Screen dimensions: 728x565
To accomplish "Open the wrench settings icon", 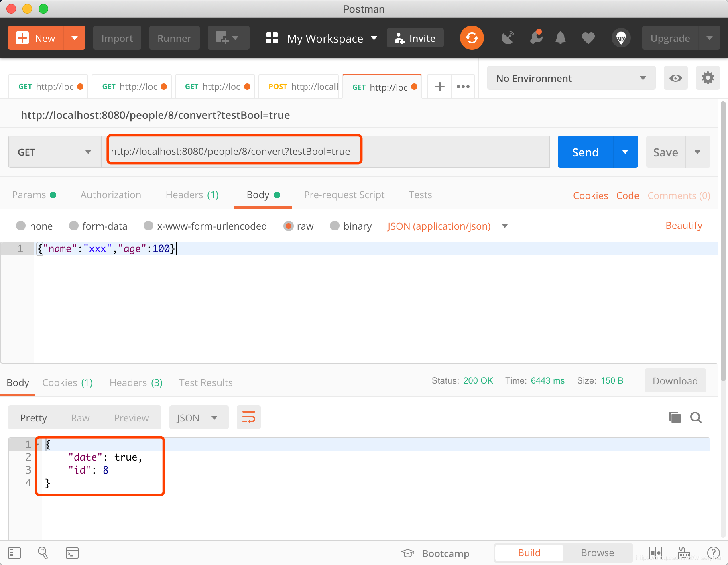I will tap(536, 37).
